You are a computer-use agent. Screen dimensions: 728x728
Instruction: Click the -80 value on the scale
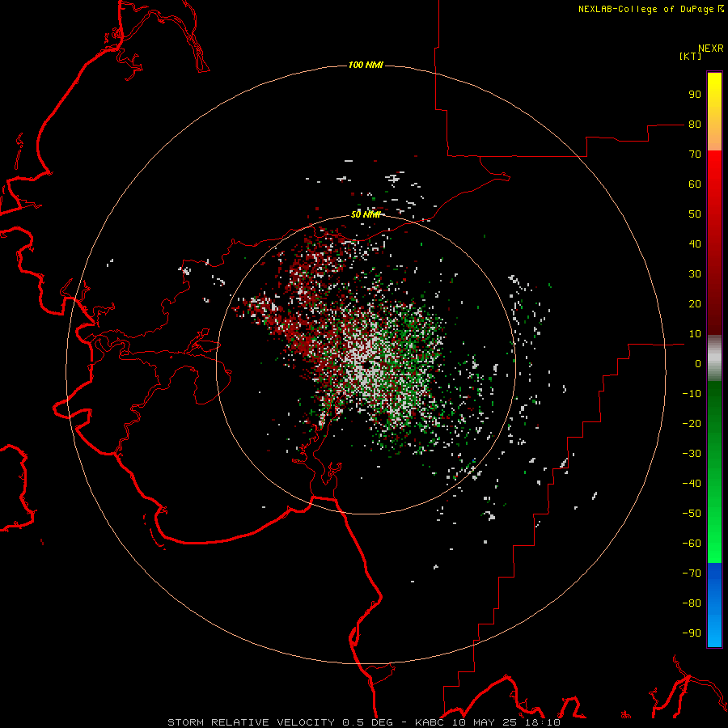pos(692,603)
